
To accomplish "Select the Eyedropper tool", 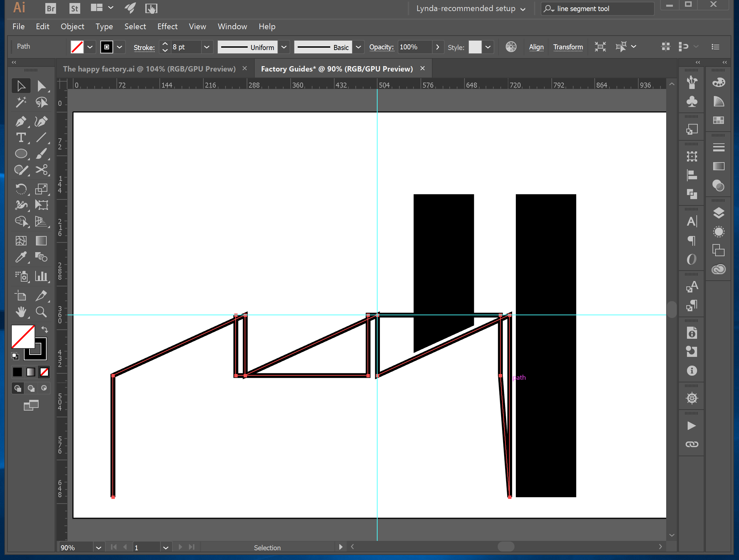I will 21,258.
